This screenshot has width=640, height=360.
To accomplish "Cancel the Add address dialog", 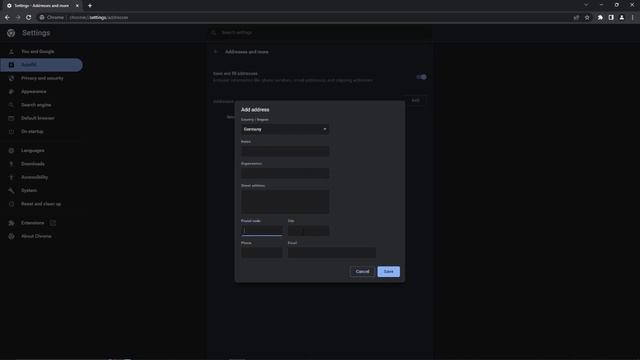I will pos(362,272).
